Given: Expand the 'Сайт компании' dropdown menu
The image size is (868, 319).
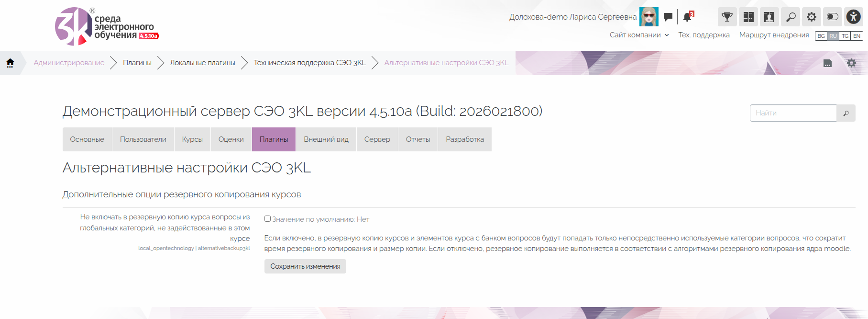Looking at the screenshot, I should [639, 35].
